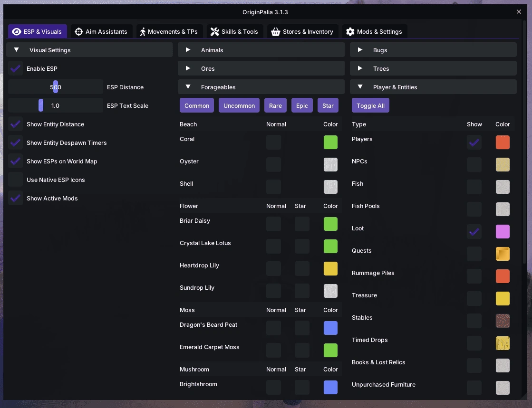Collapse the Forageables section
Screen dimensions: 532x408
pyautogui.click(x=261, y=87)
